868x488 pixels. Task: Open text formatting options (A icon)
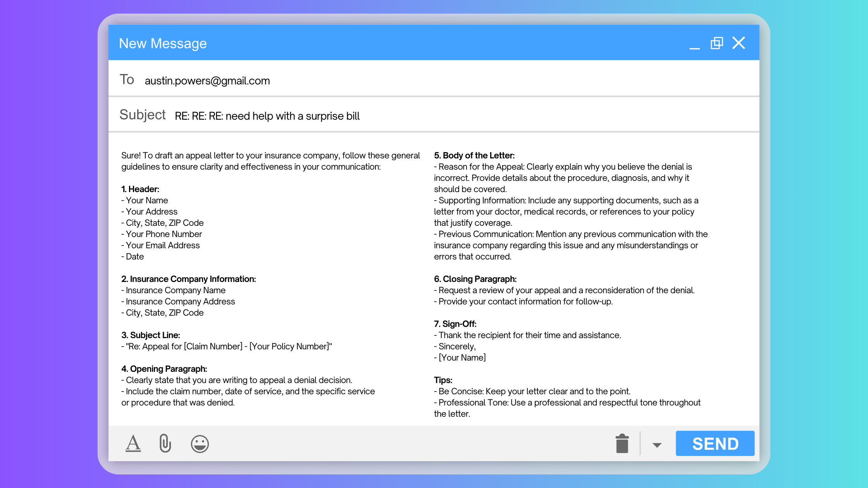133,443
